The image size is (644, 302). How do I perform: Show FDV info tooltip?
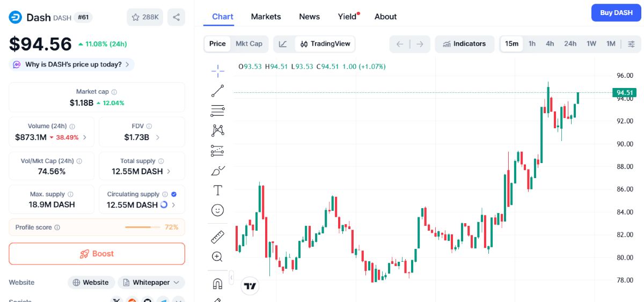149,127
